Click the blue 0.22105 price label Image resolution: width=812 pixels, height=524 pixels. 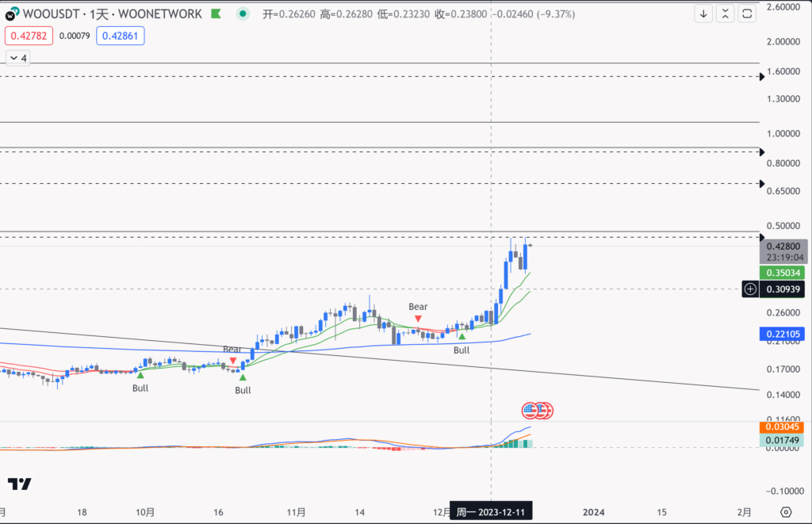coord(783,335)
